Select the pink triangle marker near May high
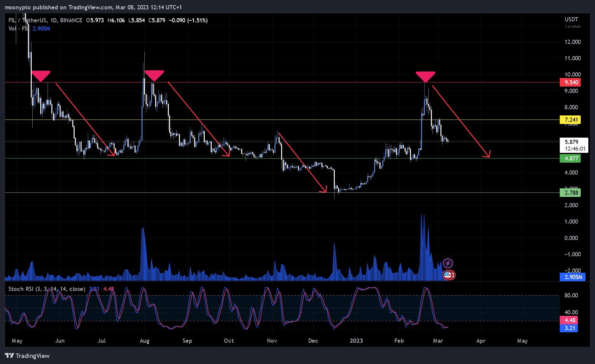The image size is (595, 364). [x=41, y=76]
